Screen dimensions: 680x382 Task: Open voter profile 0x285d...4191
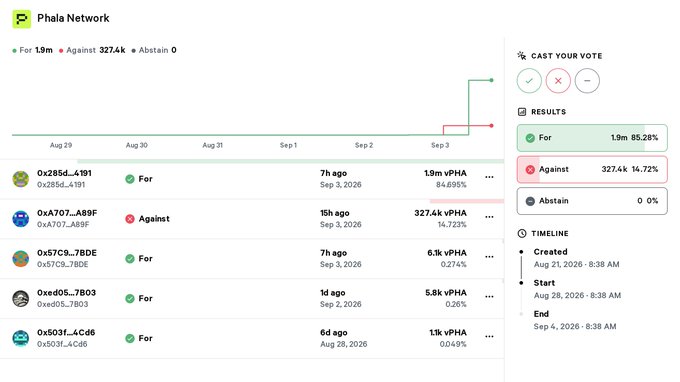[64, 173]
